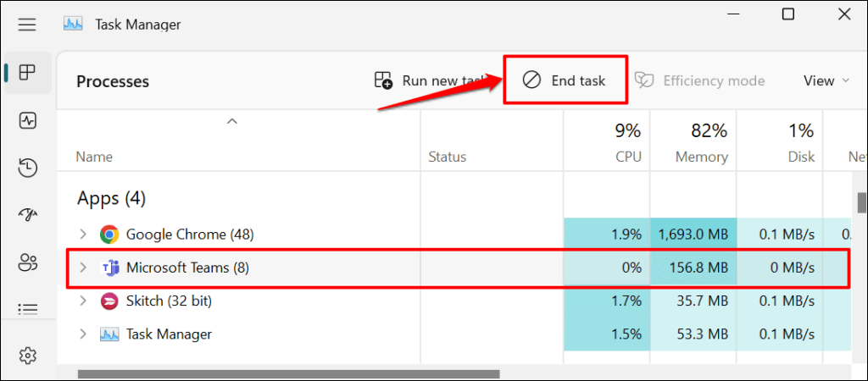Open Task Manager settings gear
Image resolution: width=868 pixels, height=381 pixels.
(27, 355)
